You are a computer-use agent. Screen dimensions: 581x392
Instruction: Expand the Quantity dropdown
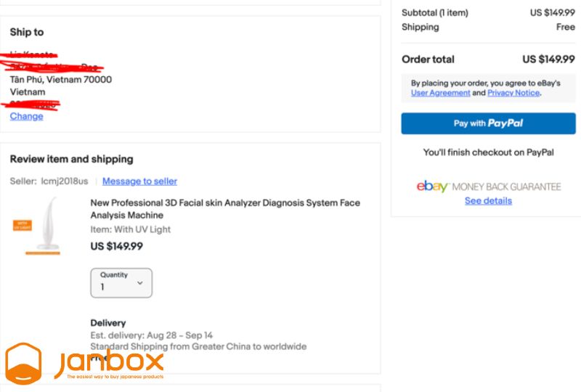[x=121, y=283]
